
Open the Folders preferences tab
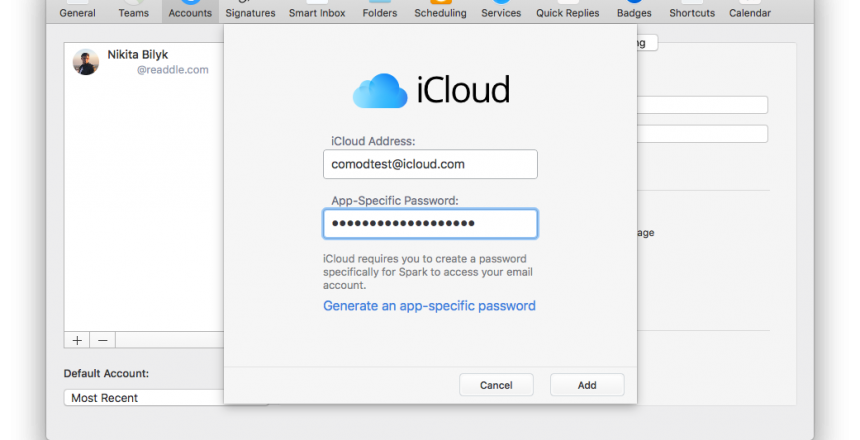[x=380, y=11]
